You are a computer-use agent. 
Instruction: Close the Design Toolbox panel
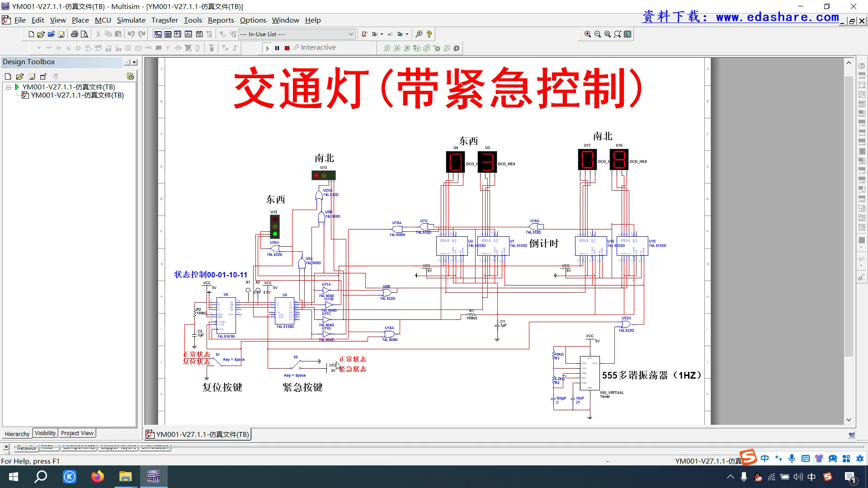134,62
